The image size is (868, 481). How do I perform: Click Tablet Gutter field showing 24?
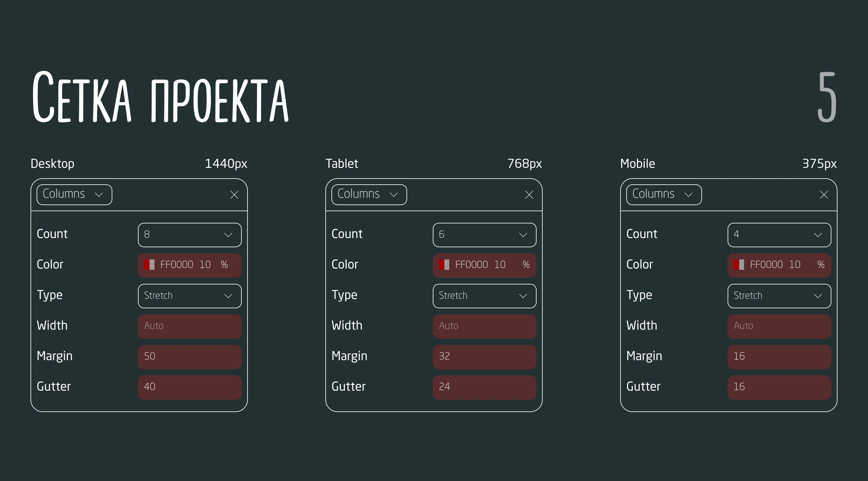(x=484, y=387)
